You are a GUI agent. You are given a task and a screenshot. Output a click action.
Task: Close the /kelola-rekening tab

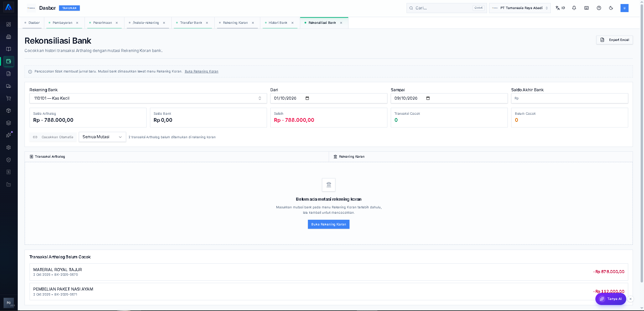click(x=164, y=23)
